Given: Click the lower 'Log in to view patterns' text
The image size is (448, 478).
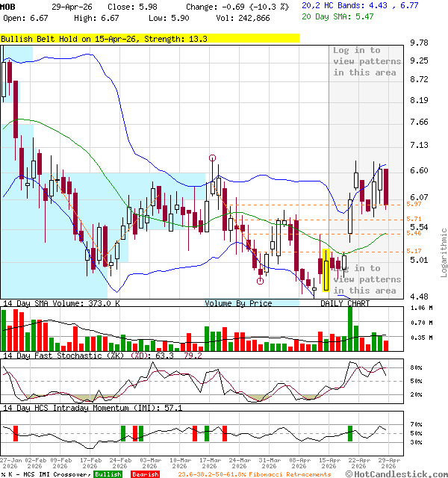Looking at the screenshot, I should tap(367, 279).
